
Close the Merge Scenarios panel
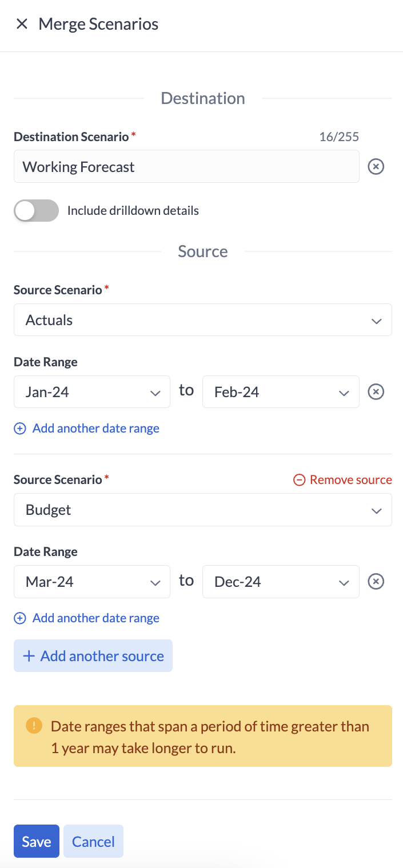[22, 24]
